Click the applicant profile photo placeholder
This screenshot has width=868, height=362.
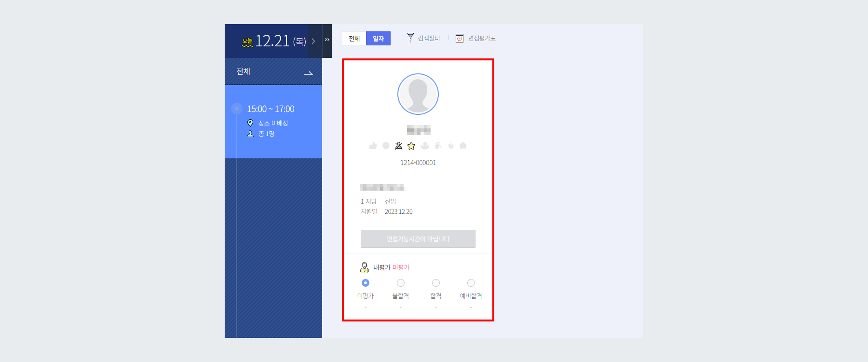point(418,94)
